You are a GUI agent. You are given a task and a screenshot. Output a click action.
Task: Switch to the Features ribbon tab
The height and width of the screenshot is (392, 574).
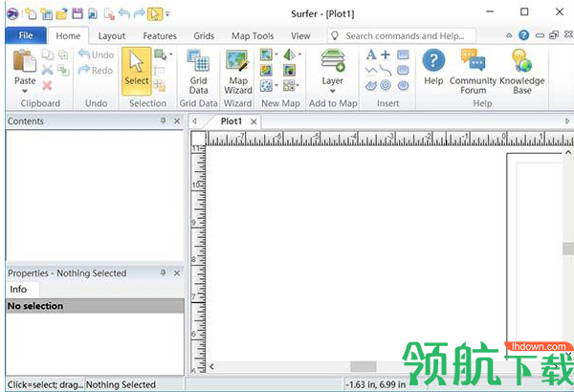[160, 36]
